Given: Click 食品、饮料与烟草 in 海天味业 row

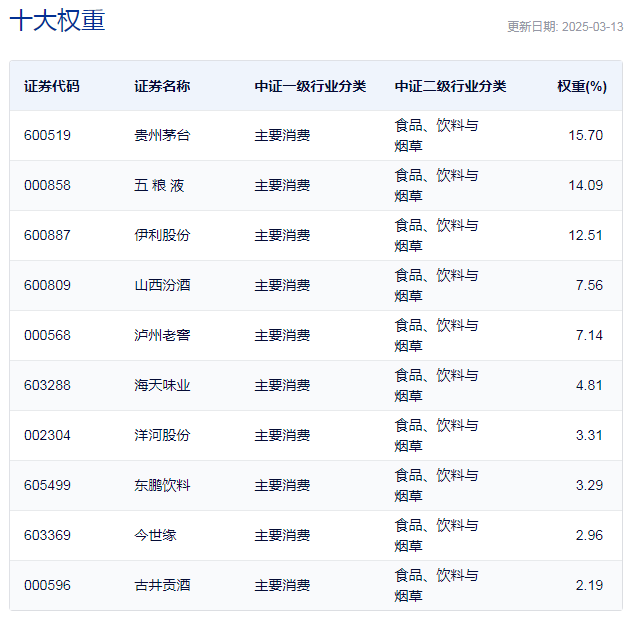Looking at the screenshot, I should pos(436,385).
